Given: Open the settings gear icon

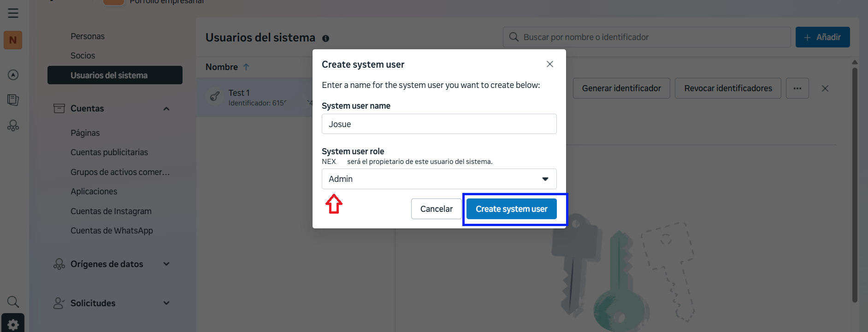Looking at the screenshot, I should [x=13, y=324].
